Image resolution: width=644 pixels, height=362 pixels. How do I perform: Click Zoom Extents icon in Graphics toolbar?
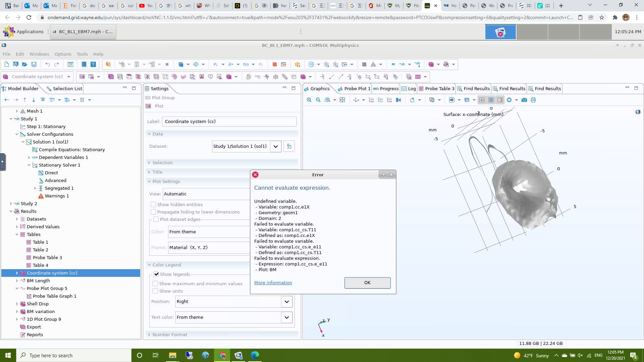[x=342, y=100]
